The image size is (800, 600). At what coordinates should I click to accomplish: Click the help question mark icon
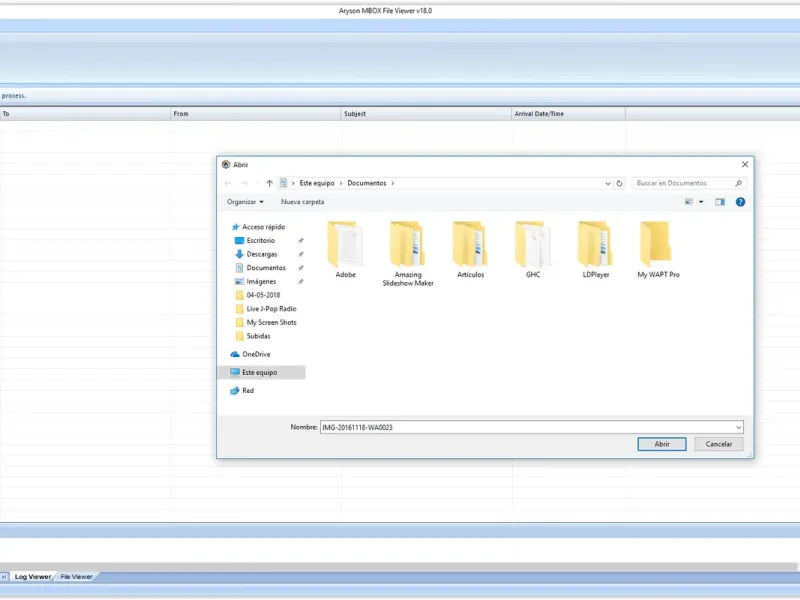pos(740,202)
